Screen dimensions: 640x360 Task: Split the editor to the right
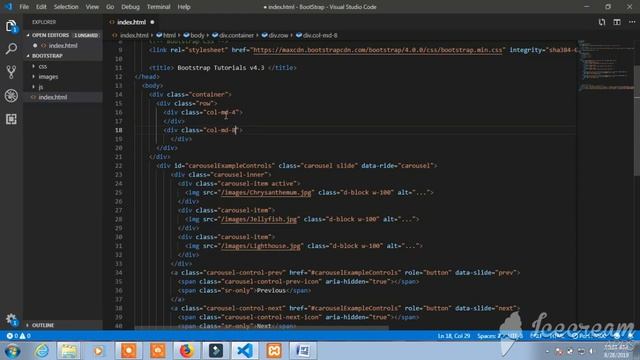(x=617, y=22)
